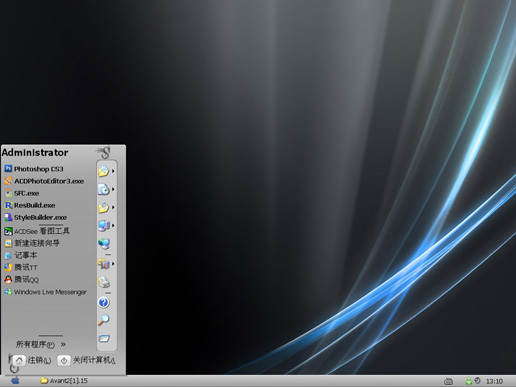Click the 腾讯TT globe icon

pos(8,267)
